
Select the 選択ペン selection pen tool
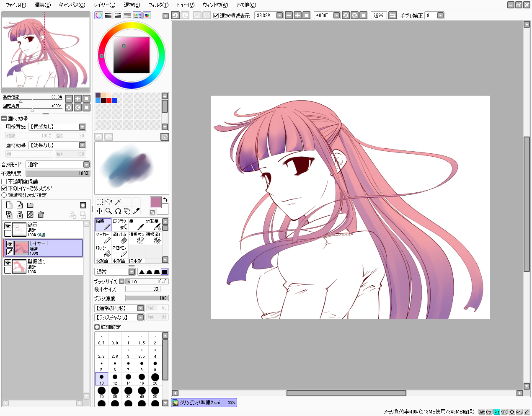pos(137,238)
